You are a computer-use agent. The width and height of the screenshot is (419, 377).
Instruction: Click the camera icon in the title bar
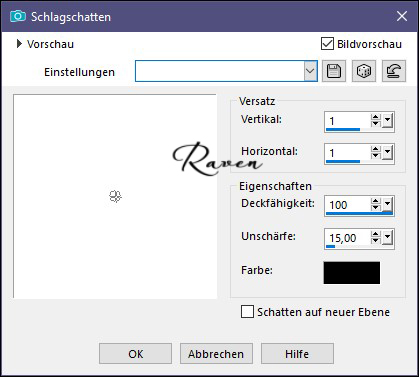pyautogui.click(x=18, y=16)
